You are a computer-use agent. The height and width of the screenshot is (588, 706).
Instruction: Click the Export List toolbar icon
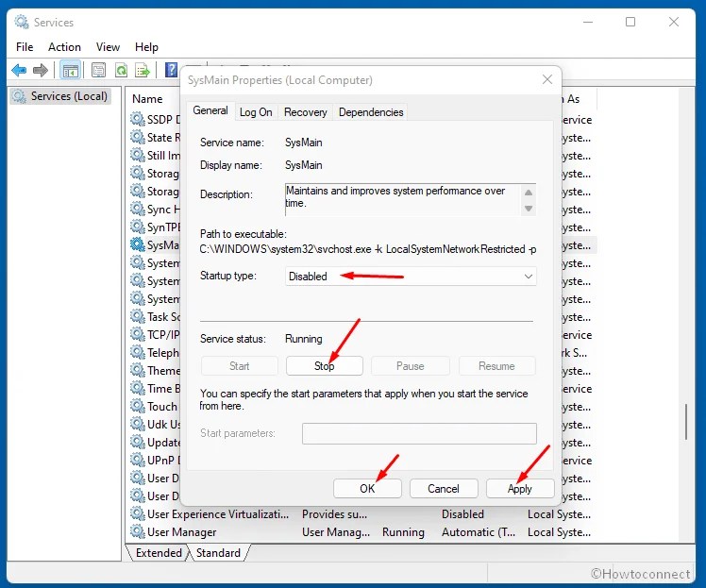142,70
